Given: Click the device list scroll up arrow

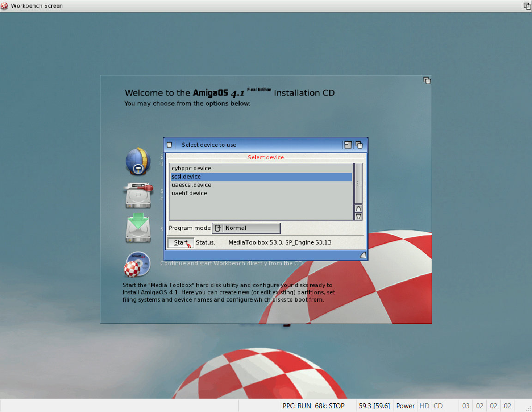Looking at the screenshot, I should tap(358, 209).
